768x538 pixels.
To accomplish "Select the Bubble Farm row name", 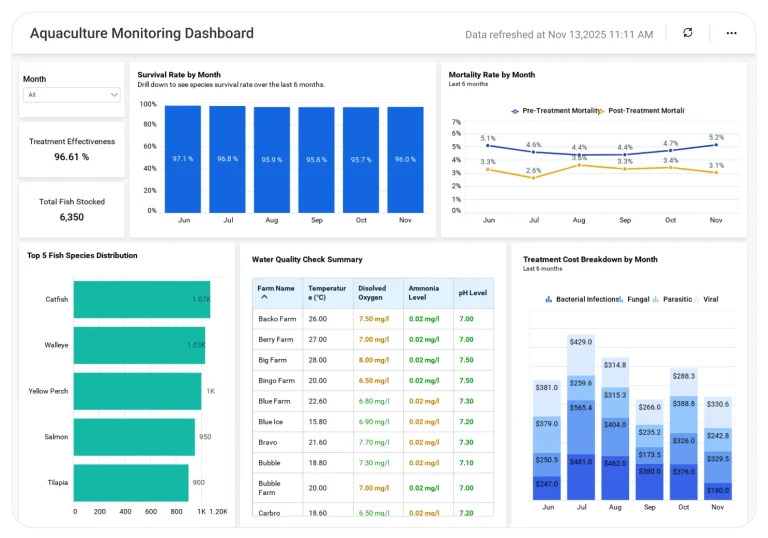I will coord(269,488).
